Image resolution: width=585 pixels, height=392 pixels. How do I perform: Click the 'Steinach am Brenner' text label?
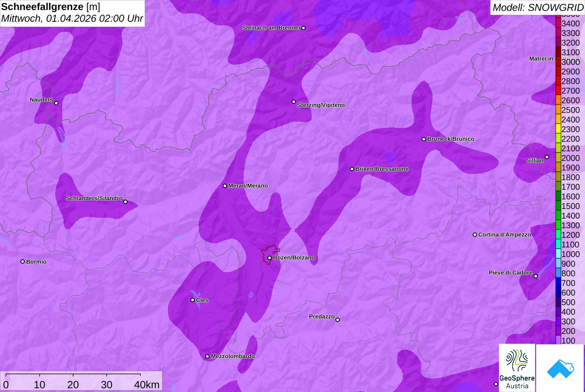coord(271,28)
